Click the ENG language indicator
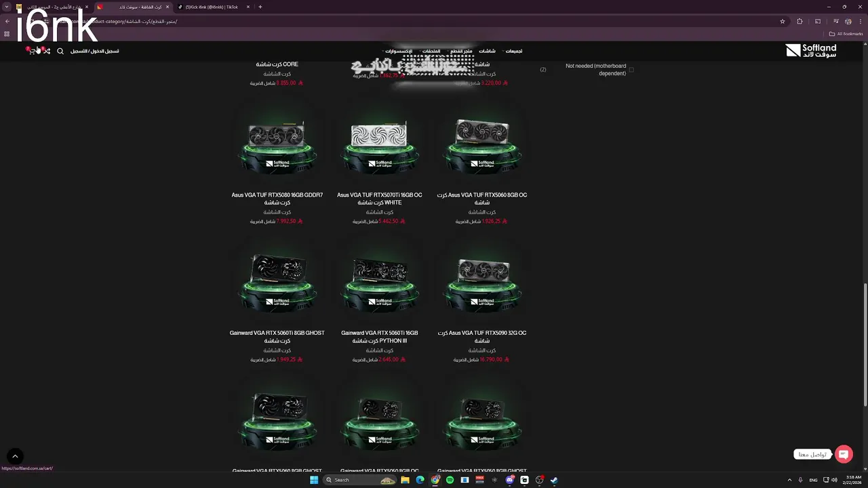This screenshot has width=868, height=488. point(813,480)
